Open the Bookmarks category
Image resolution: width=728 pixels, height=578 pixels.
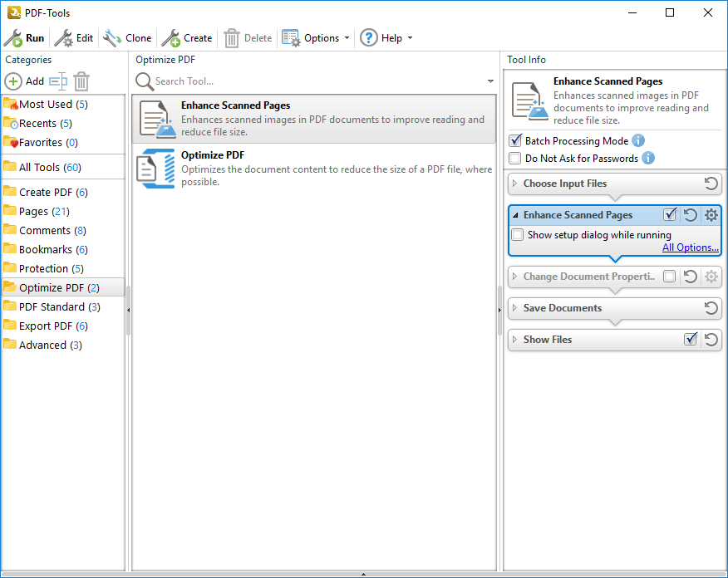63,249
